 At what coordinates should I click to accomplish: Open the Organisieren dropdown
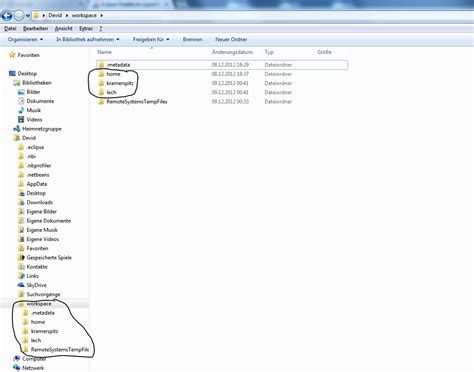click(x=25, y=39)
